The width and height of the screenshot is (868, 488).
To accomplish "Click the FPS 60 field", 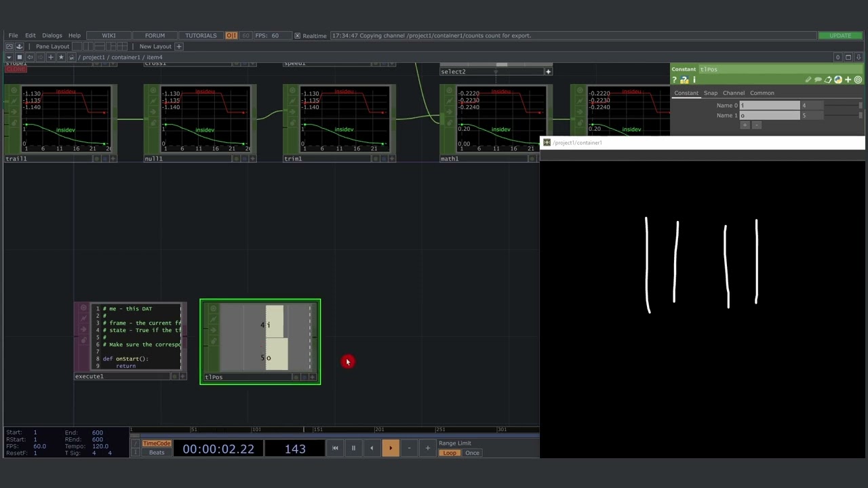I will pyautogui.click(x=273, y=35).
